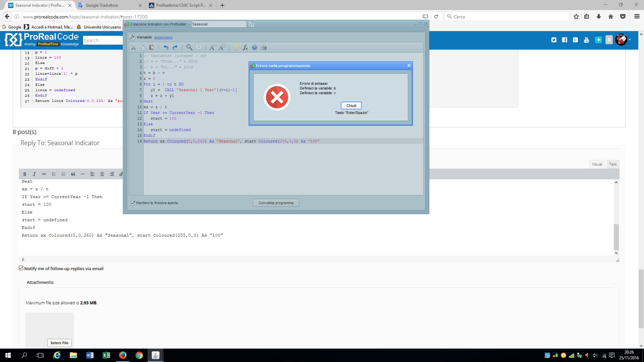Click 'Convalida programma' button

pos(276,203)
